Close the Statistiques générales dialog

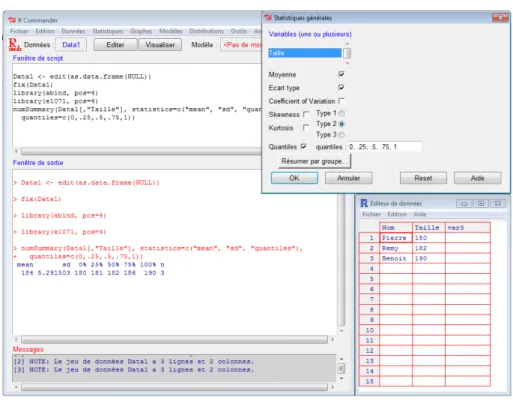(500, 18)
